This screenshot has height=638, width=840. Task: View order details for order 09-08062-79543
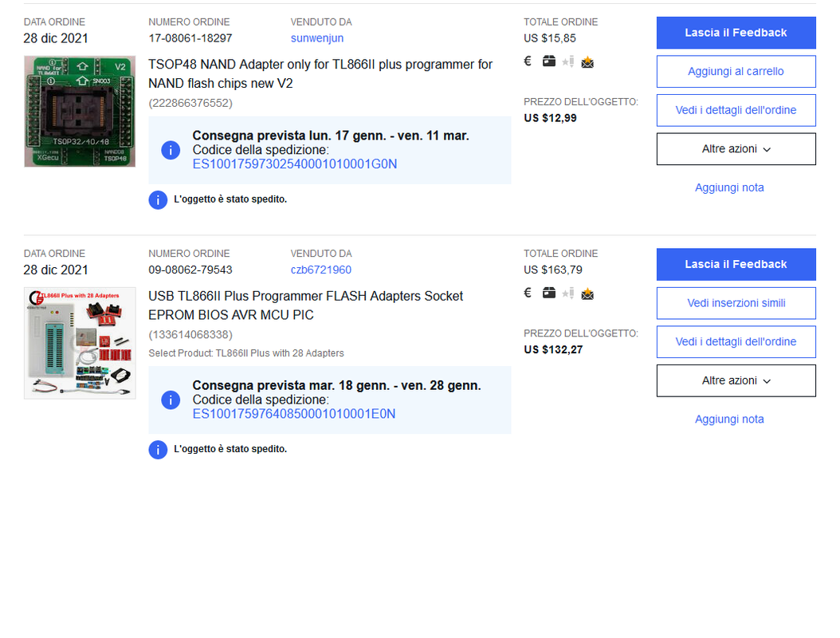[x=736, y=342]
